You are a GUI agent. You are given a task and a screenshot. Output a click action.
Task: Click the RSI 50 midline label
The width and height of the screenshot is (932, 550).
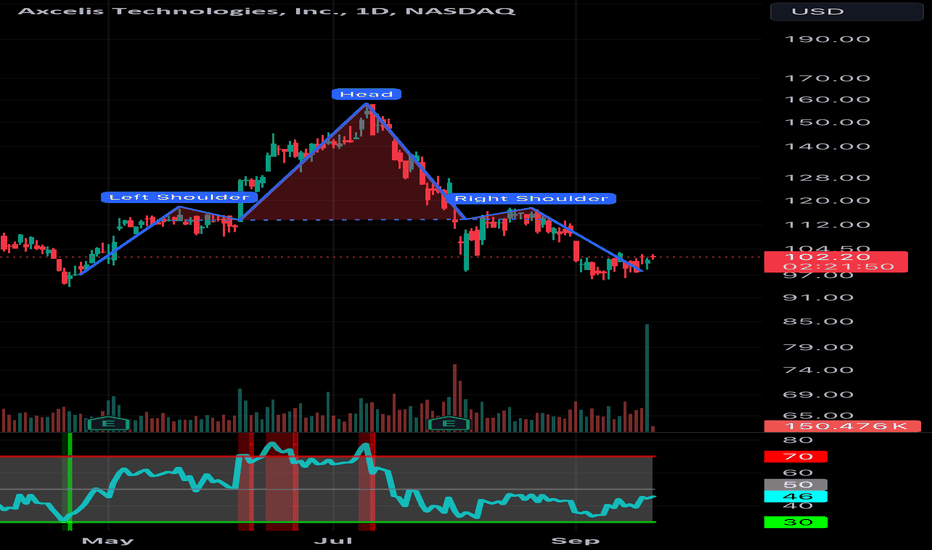pos(796,485)
